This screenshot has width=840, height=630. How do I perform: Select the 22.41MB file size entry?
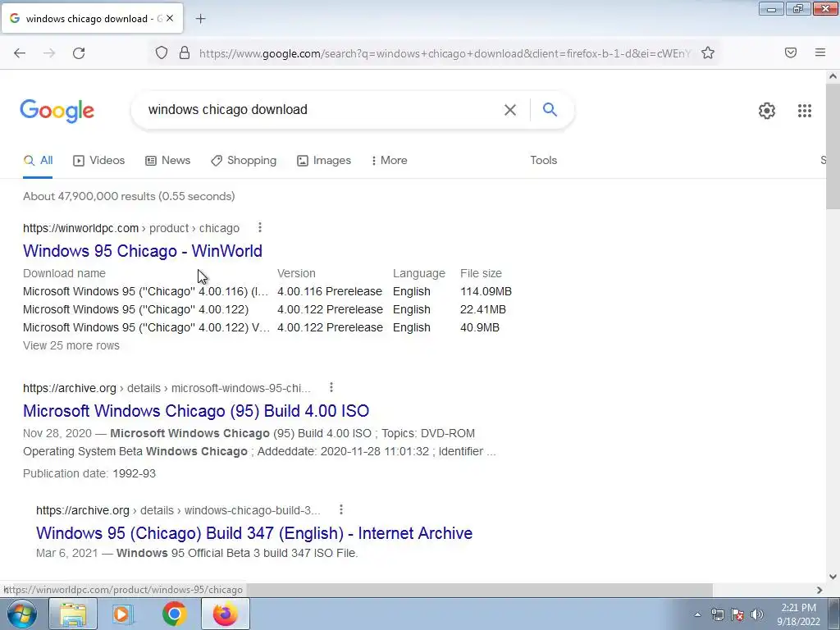[x=483, y=309]
